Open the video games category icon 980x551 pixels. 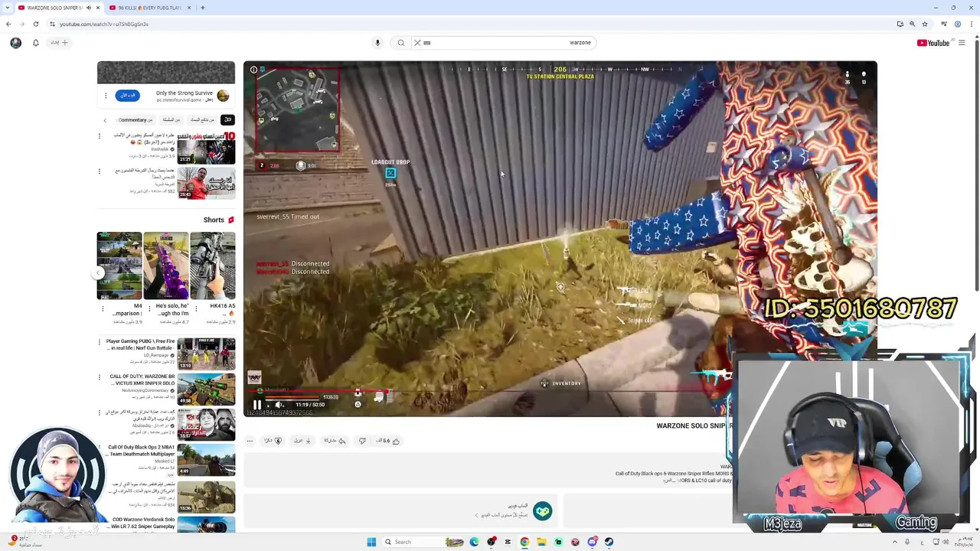(x=542, y=511)
